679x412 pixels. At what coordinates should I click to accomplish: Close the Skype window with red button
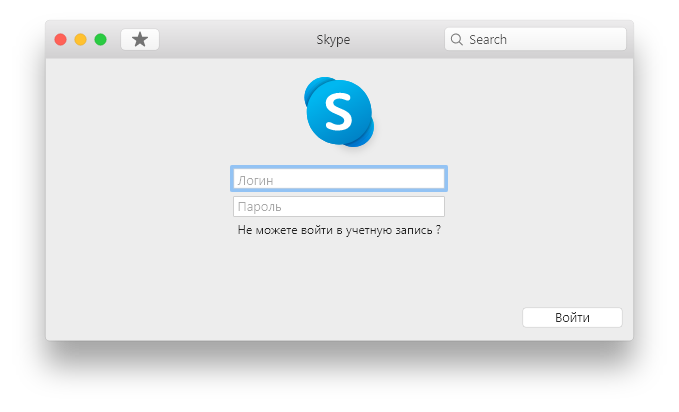[x=60, y=39]
